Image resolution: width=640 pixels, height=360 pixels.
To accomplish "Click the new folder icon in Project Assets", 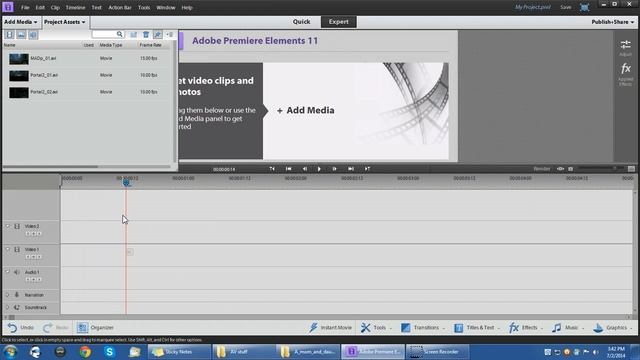I will (133, 35).
